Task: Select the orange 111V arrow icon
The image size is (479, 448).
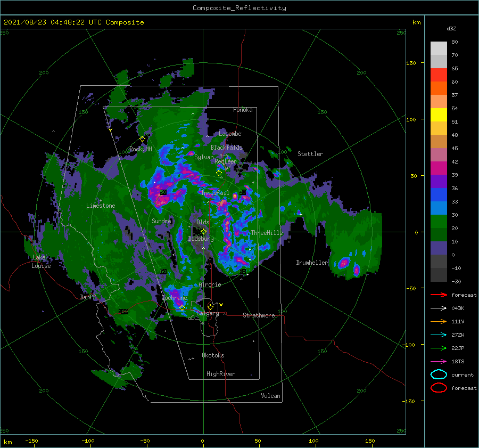Action: coord(439,321)
